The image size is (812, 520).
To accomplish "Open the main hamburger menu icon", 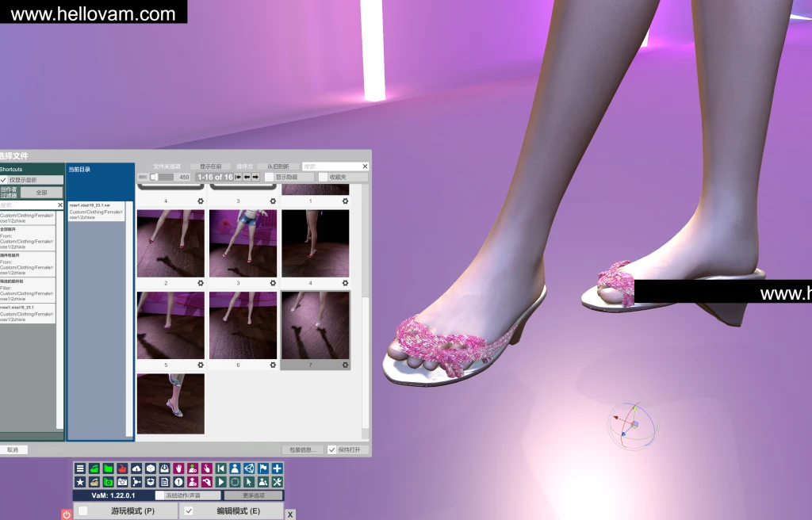I will click(80, 468).
